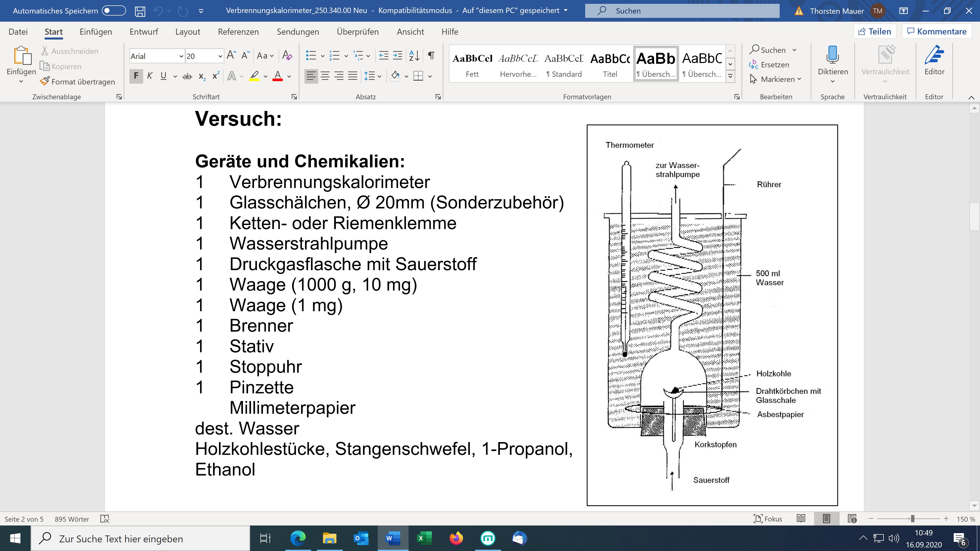Toggle italic (K) formatting

coord(150,76)
